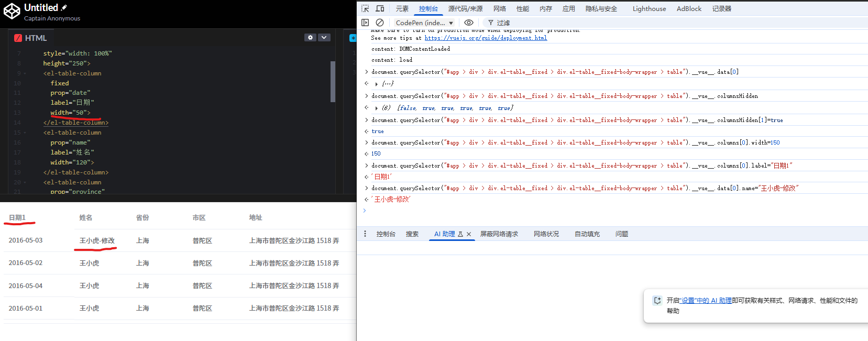The width and height of the screenshot is (868, 341).
Task: Fold code at line 15 arrow
Action: (25, 133)
